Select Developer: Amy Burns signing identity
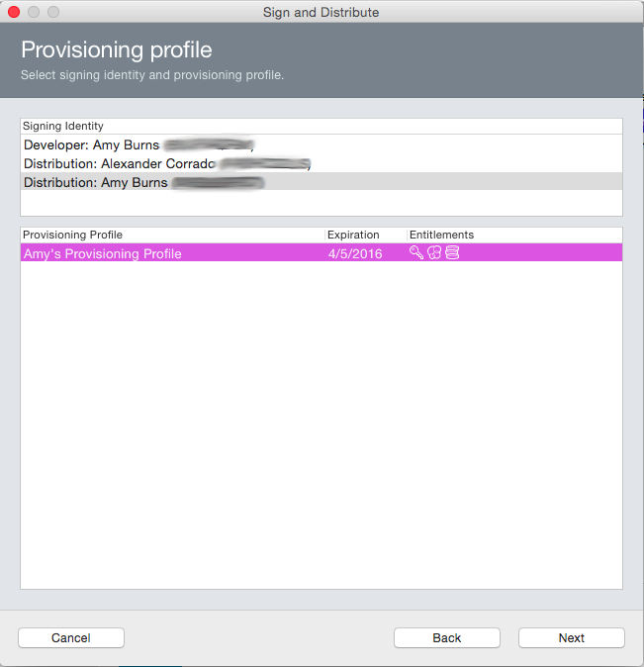 click(322, 145)
